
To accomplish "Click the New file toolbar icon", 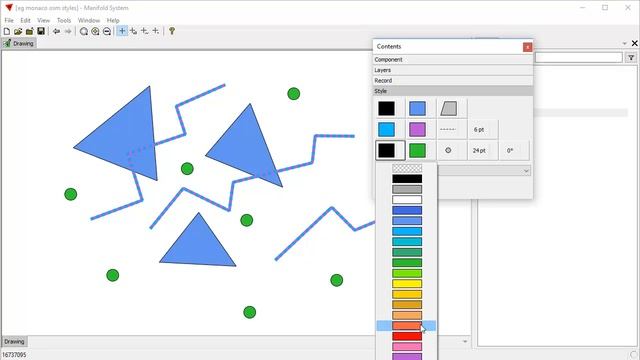I will pyautogui.click(x=7, y=31).
